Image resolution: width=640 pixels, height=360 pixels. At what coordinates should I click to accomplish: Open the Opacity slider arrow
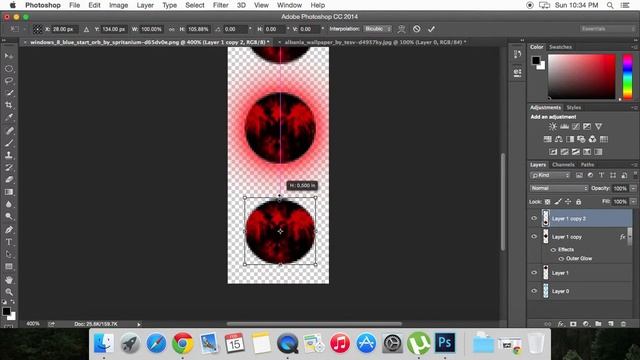pos(633,188)
